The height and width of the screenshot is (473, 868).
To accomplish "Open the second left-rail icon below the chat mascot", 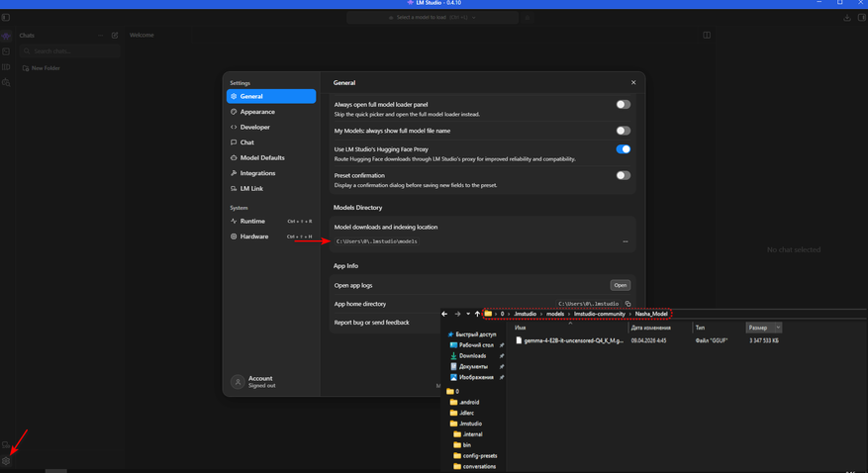I will click(6, 51).
